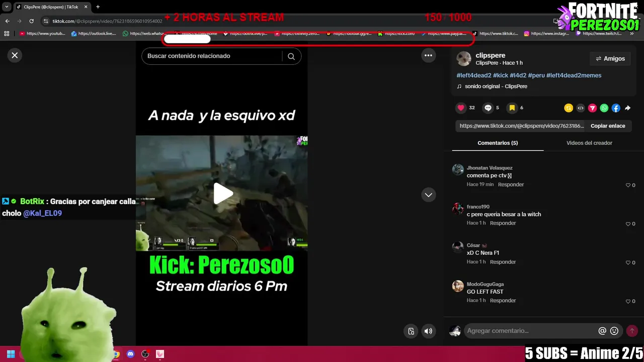Open the youtube bookmark
Image resolution: width=644 pixels, height=362 pixels.
pos(42,34)
